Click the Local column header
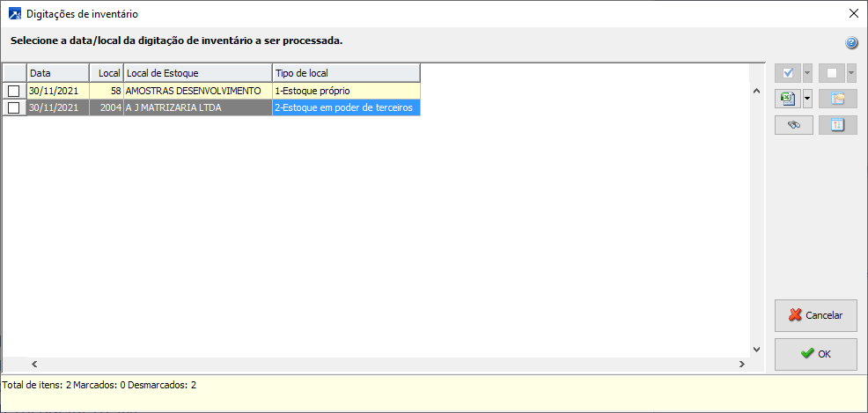This screenshot has width=868, height=413. coord(107,73)
